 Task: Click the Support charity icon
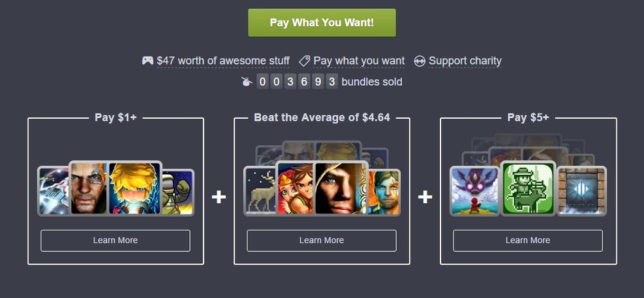(x=419, y=61)
